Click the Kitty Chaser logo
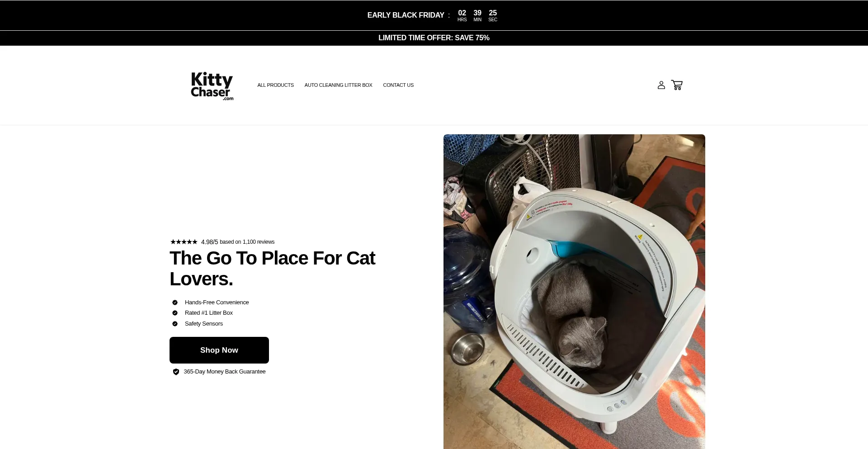This screenshot has width=868, height=449. [212, 86]
